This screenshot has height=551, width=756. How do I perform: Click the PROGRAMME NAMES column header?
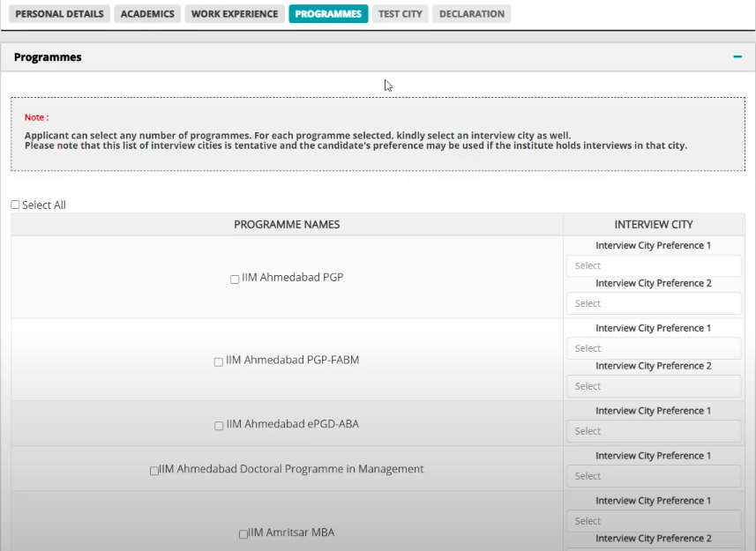[x=287, y=225]
